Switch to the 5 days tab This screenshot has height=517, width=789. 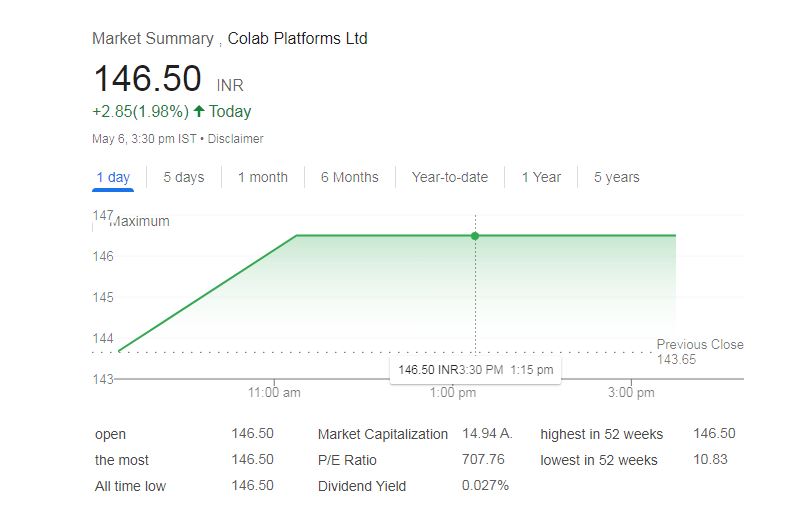coord(184,177)
